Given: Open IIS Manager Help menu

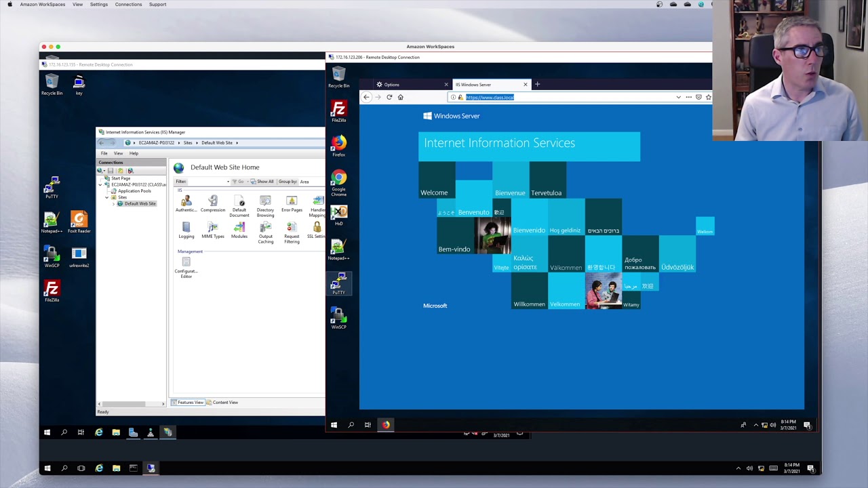Looking at the screenshot, I should [134, 153].
